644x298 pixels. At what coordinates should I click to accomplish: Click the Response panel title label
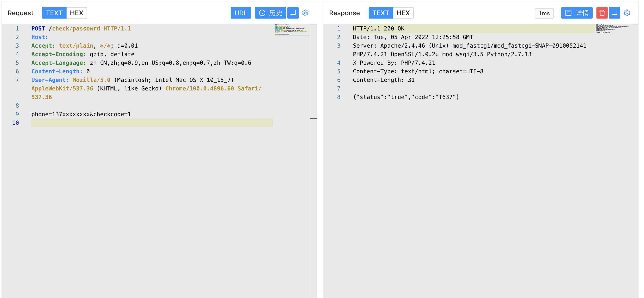click(x=344, y=13)
